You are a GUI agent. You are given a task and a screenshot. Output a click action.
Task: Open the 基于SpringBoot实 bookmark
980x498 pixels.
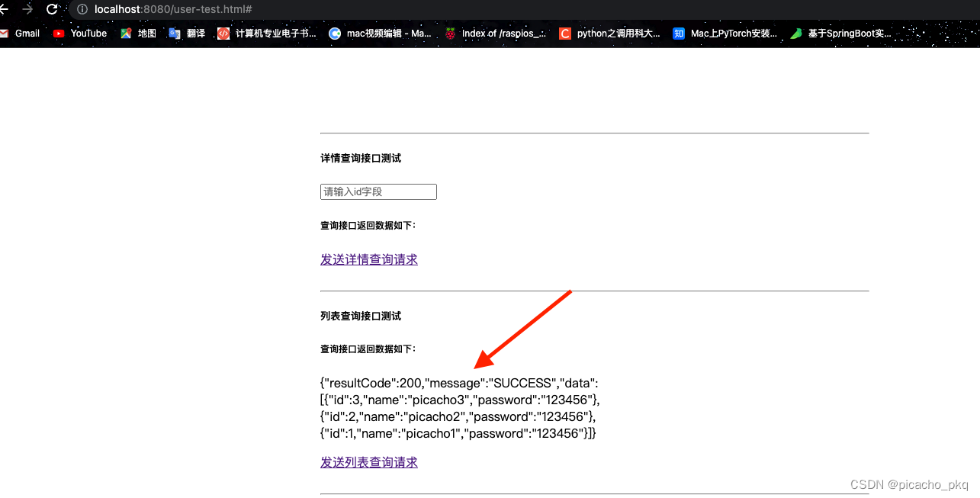click(x=840, y=34)
